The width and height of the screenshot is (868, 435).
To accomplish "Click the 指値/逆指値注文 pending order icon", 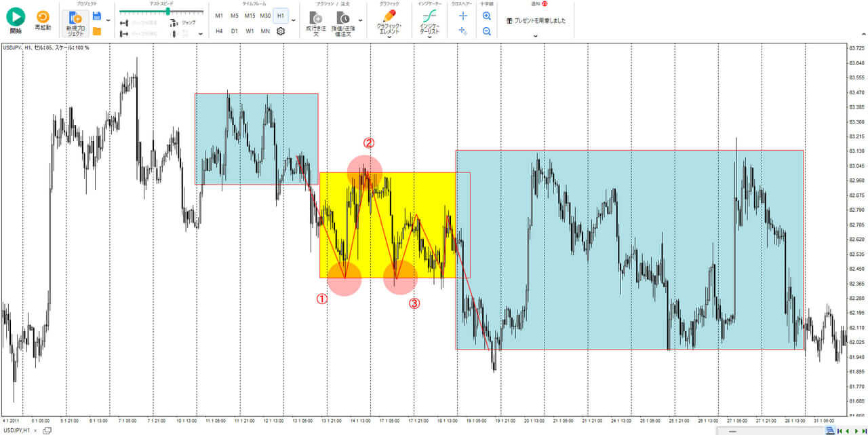I will point(343,24).
